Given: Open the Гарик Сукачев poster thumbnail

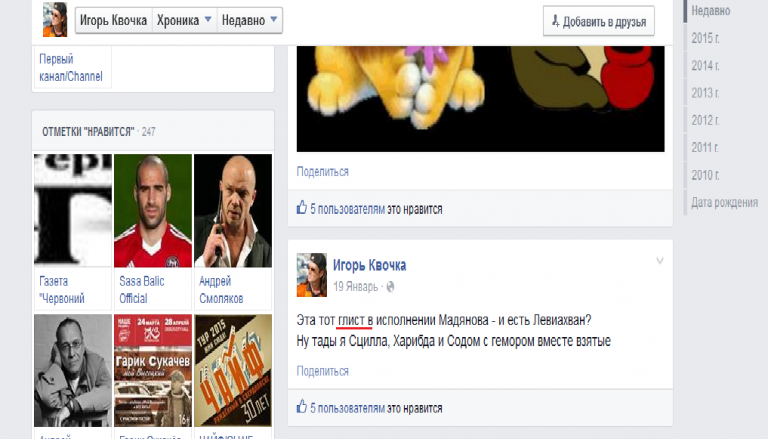Looking at the screenshot, I should [153, 370].
